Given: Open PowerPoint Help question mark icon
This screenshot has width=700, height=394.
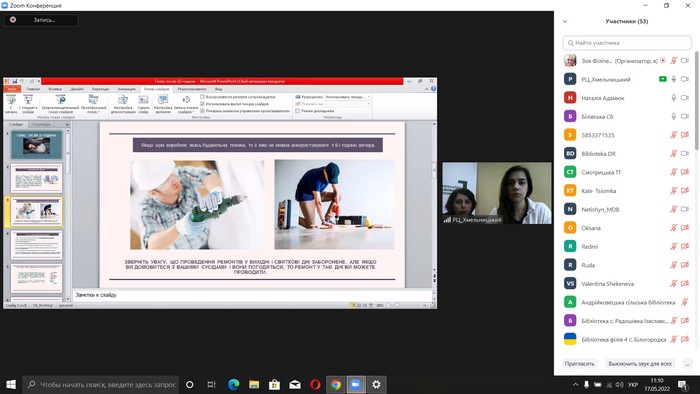Looking at the screenshot, I should (x=433, y=89).
